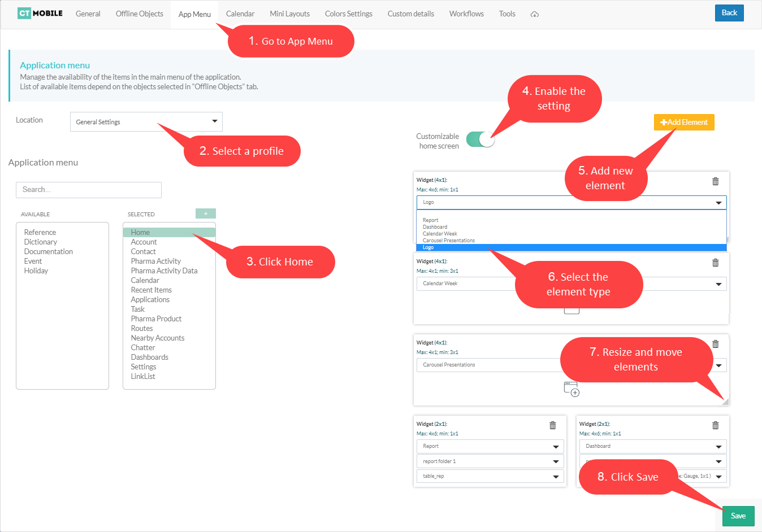The height and width of the screenshot is (532, 762).
Task: Toggle the Customizable home screen switch
Action: coord(480,139)
